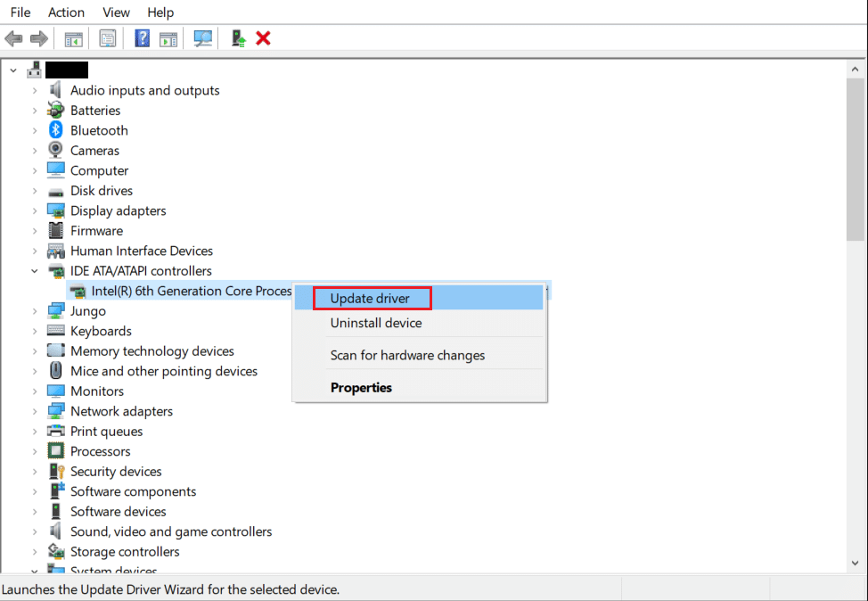Image resolution: width=868 pixels, height=601 pixels.
Task: Select Uninstall device from context menu
Action: 376,323
